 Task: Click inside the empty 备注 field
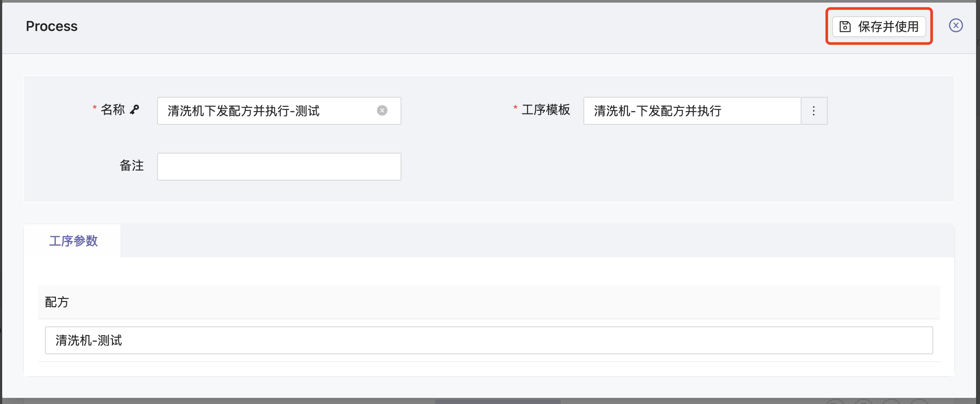tap(279, 167)
